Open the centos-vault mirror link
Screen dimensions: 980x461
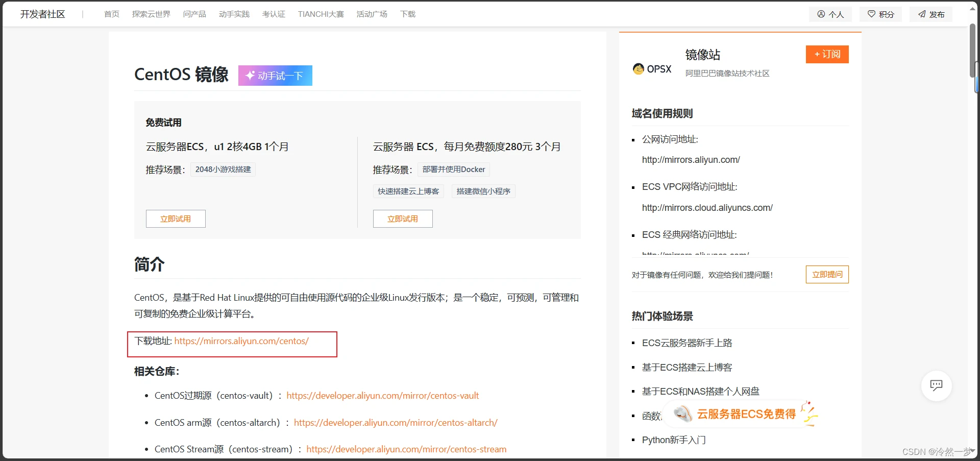[x=383, y=396]
